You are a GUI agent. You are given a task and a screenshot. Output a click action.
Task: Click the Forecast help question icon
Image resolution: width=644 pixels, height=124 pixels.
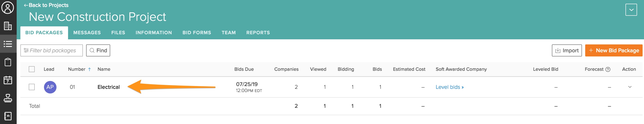608,69
